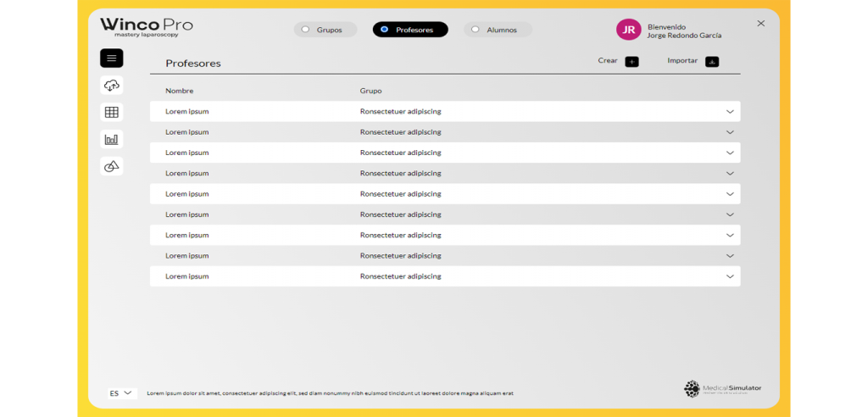This screenshot has width=868, height=417.
Task: Expand the fifth professor row chevron
Action: pyautogui.click(x=730, y=194)
